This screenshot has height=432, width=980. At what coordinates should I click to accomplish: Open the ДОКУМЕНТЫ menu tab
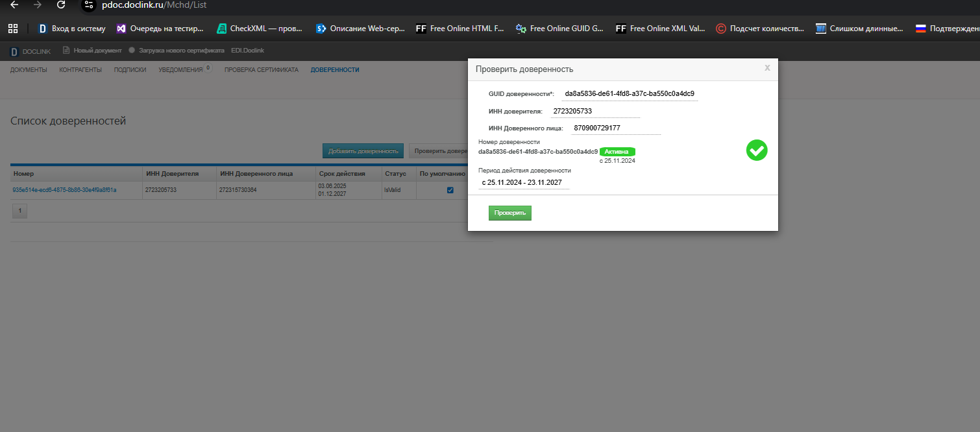point(29,70)
